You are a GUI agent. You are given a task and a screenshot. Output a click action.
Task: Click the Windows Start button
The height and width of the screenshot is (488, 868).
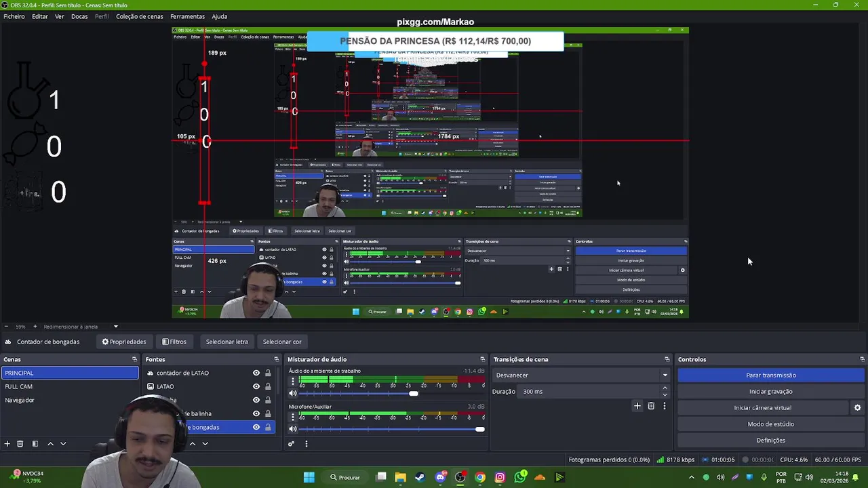309,477
